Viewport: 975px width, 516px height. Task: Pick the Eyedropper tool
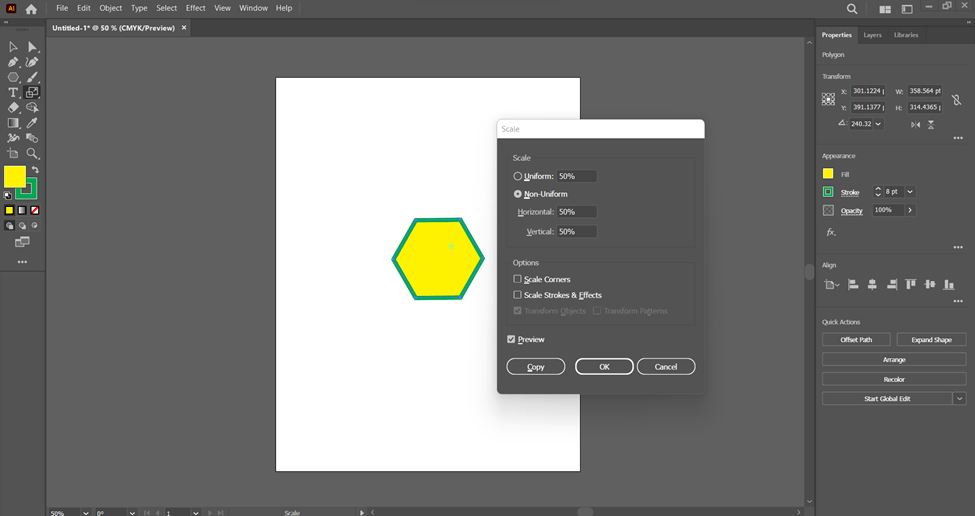coord(32,123)
